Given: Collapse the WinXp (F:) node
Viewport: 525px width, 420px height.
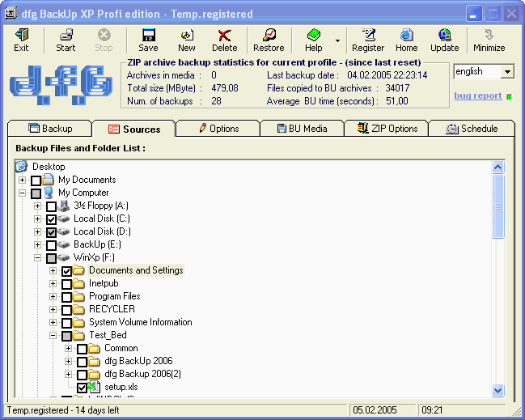Looking at the screenshot, I should point(37,258).
